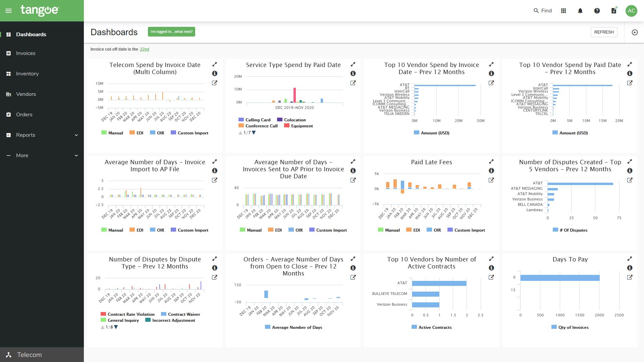Open Invoices in the sidebar

coord(25,53)
